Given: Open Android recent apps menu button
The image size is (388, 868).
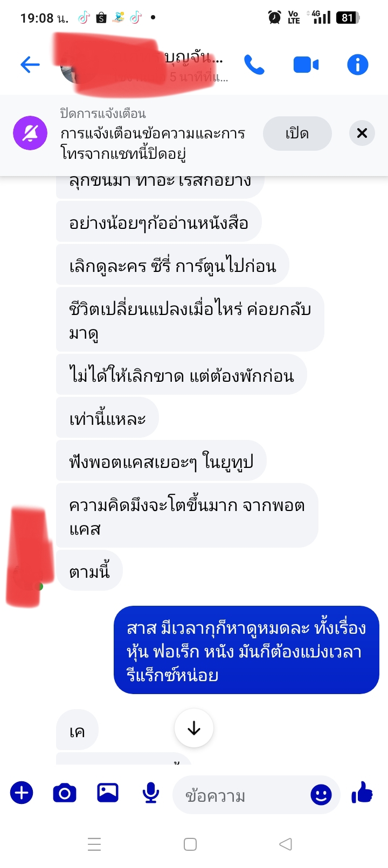Looking at the screenshot, I should coord(94,844).
